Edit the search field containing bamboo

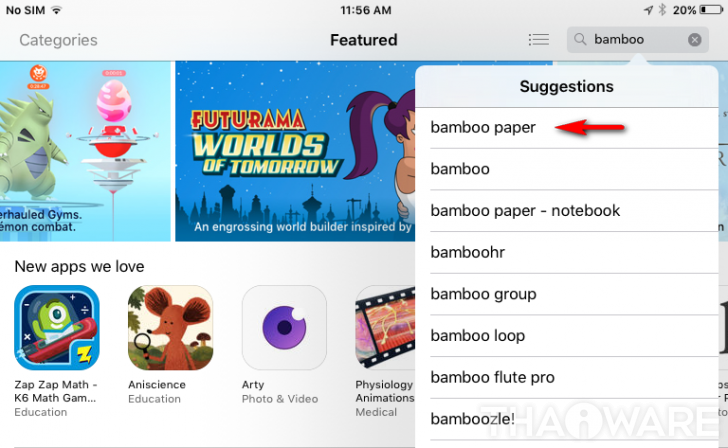coord(637,39)
